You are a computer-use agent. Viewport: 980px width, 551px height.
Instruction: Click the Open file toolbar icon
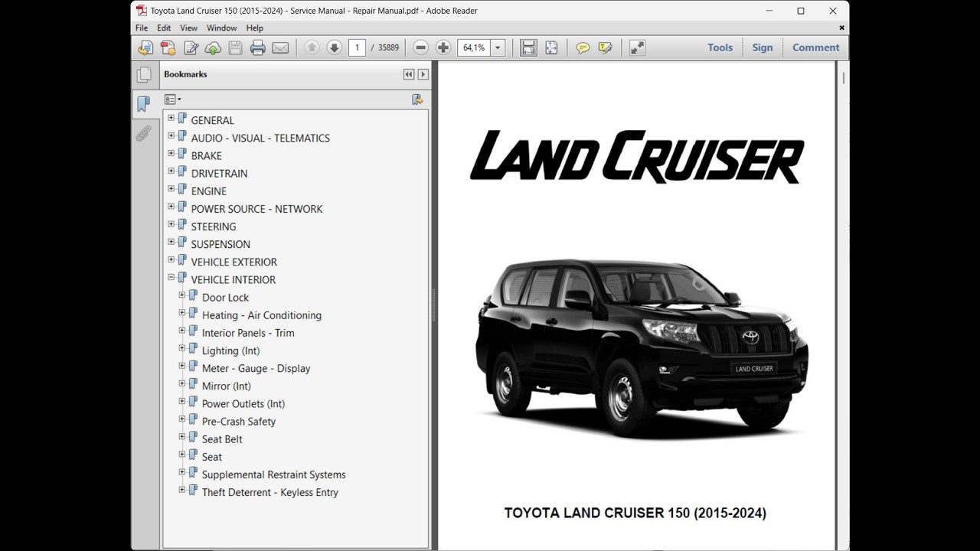[x=145, y=47]
